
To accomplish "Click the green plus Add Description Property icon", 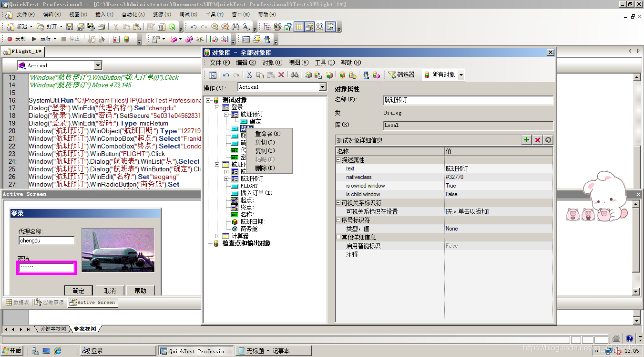I will point(527,140).
